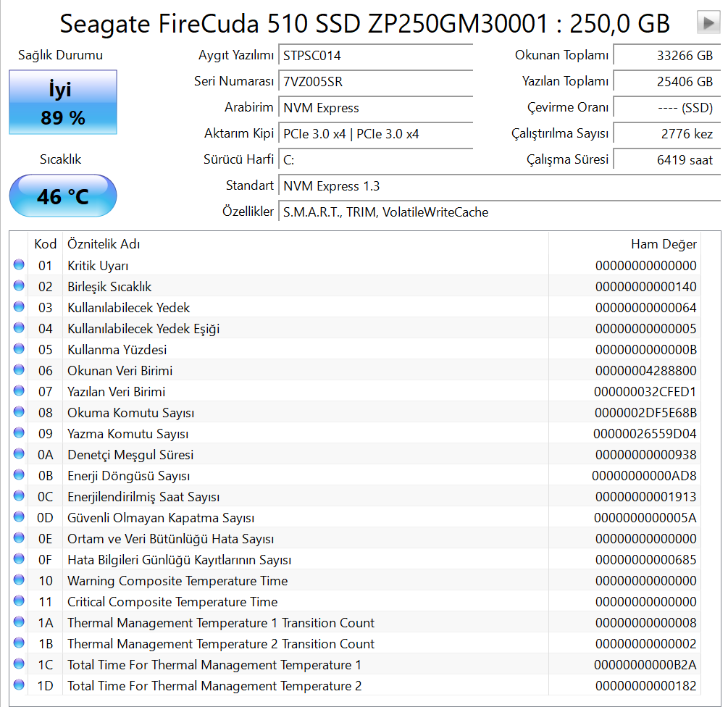Click the status circle next to Yazılan Veri Birimi
The image size is (728, 707).
pos(19,392)
